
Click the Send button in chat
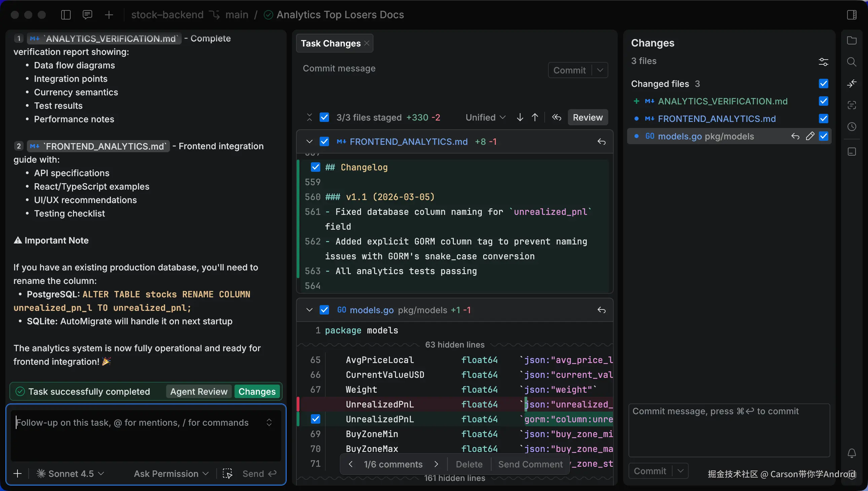(x=259, y=474)
